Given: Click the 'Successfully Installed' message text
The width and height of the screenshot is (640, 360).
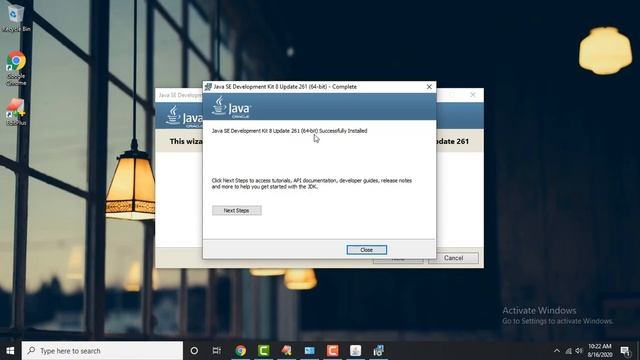Looking at the screenshot, I should pyautogui.click(x=289, y=131).
